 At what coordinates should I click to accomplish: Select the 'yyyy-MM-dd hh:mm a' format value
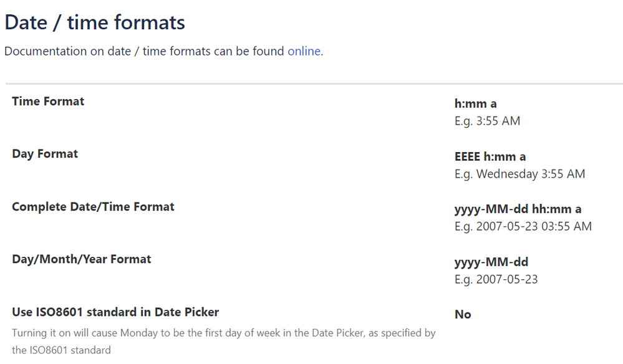pyautogui.click(x=518, y=209)
